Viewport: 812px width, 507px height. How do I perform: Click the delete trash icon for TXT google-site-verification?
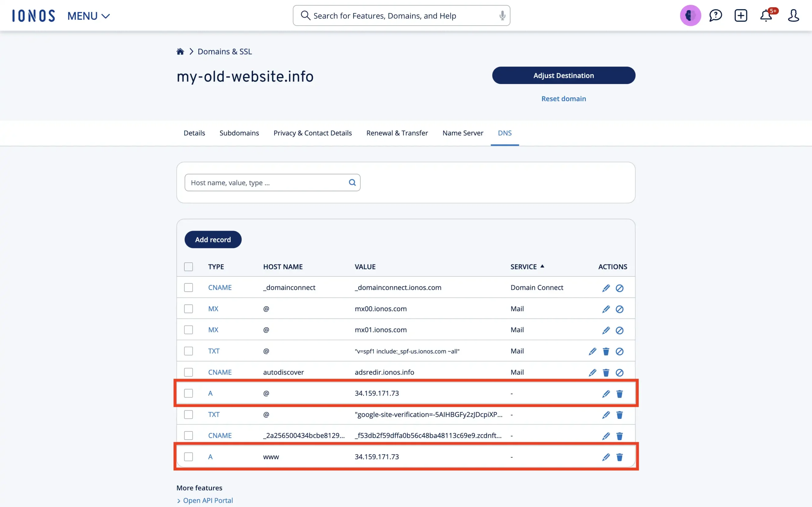pyautogui.click(x=620, y=415)
